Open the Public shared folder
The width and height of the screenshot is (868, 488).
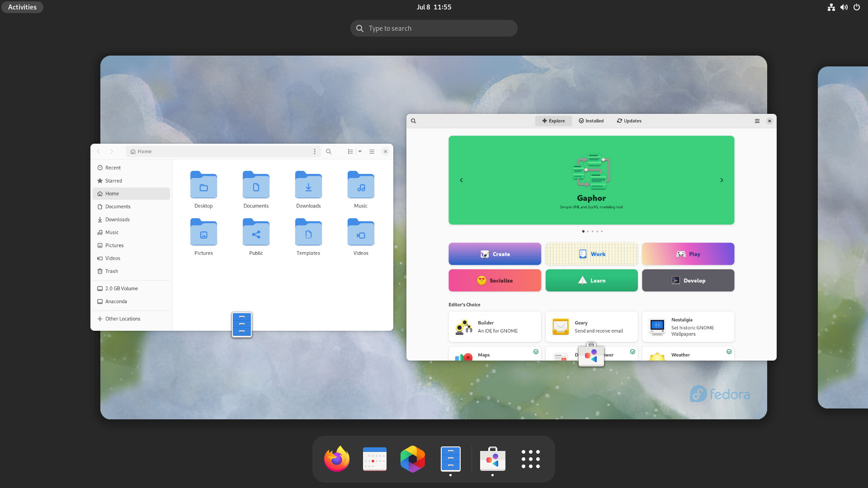[x=256, y=233]
